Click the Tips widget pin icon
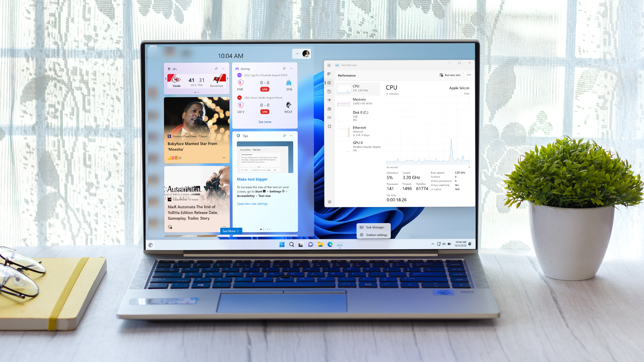The image size is (644, 362). click(x=283, y=136)
